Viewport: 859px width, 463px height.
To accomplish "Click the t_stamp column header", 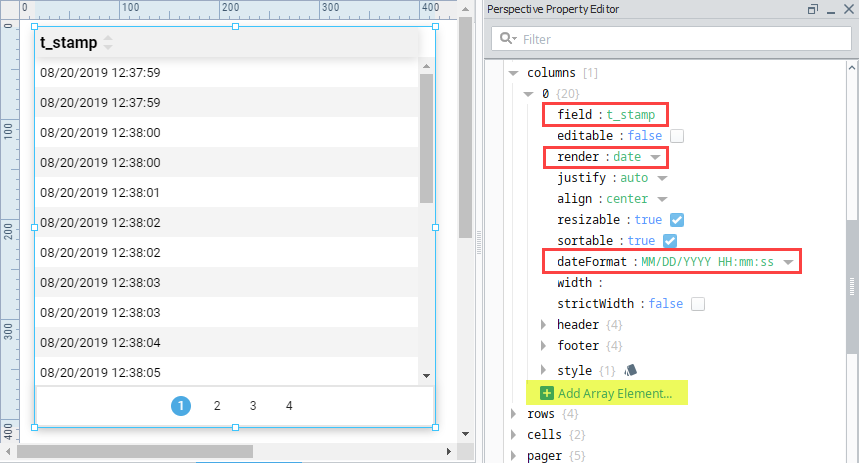I will pyautogui.click(x=226, y=42).
